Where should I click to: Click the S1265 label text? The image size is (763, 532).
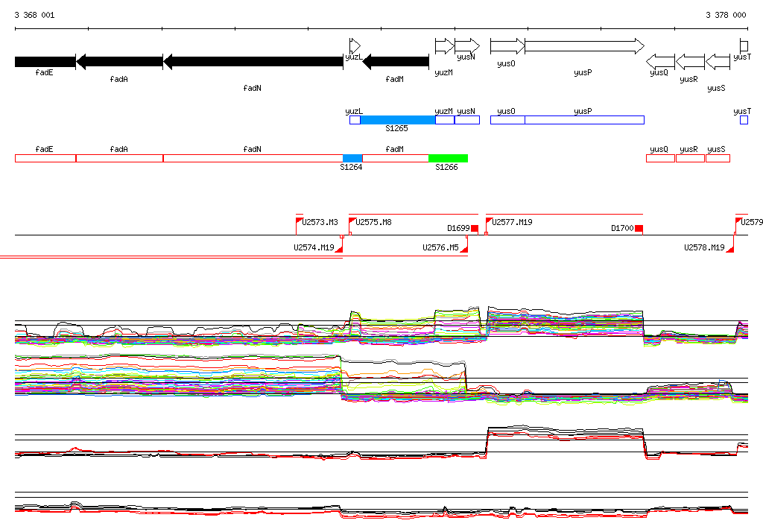tap(396, 128)
